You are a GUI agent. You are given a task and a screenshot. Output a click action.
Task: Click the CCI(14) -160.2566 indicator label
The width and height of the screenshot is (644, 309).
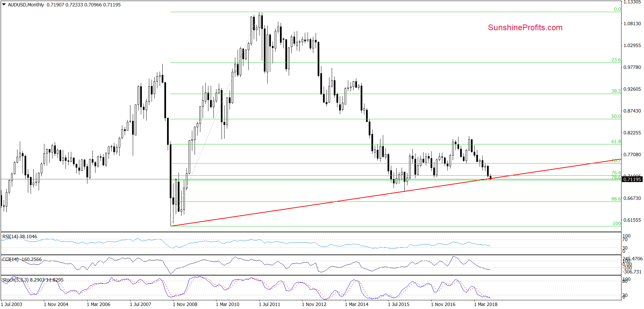(22, 259)
